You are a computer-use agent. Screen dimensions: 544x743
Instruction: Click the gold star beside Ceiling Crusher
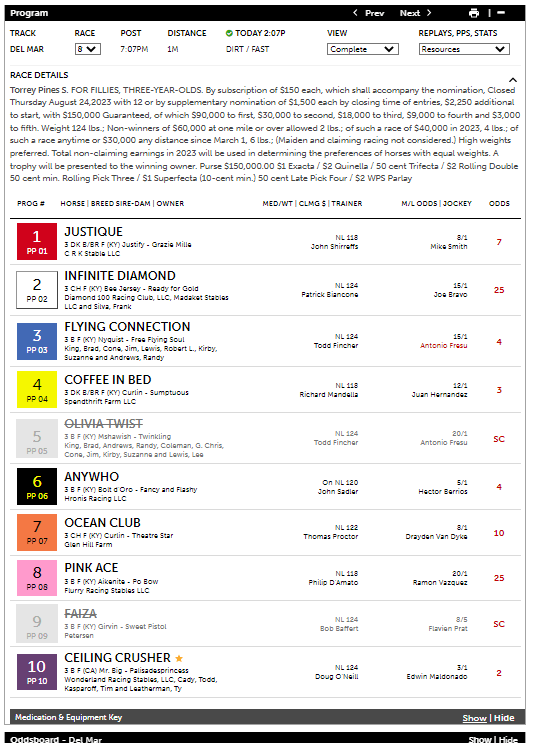[x=179, y=658]
